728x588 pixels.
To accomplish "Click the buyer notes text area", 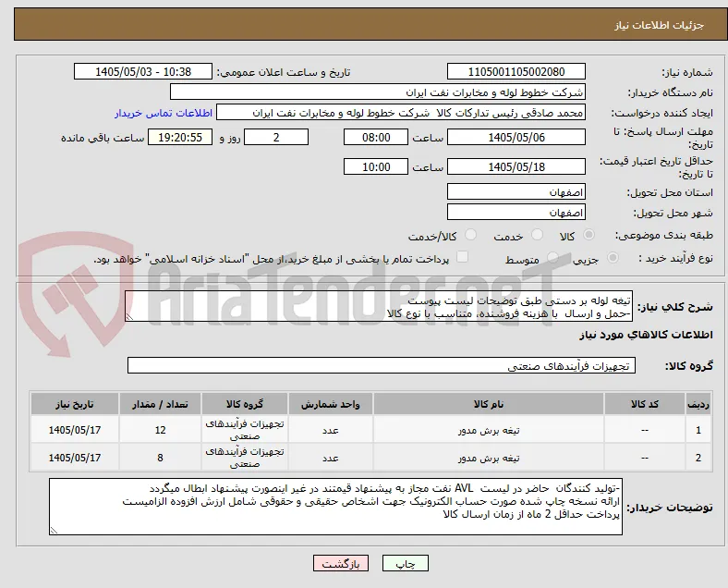I will 335,507.
